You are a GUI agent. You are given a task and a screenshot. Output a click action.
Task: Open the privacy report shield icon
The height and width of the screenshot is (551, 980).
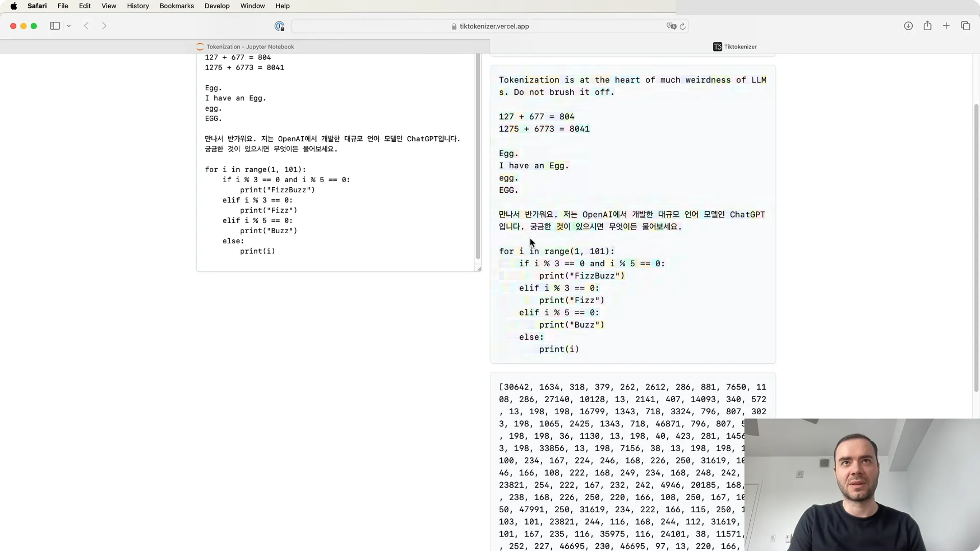click(280, 26)
